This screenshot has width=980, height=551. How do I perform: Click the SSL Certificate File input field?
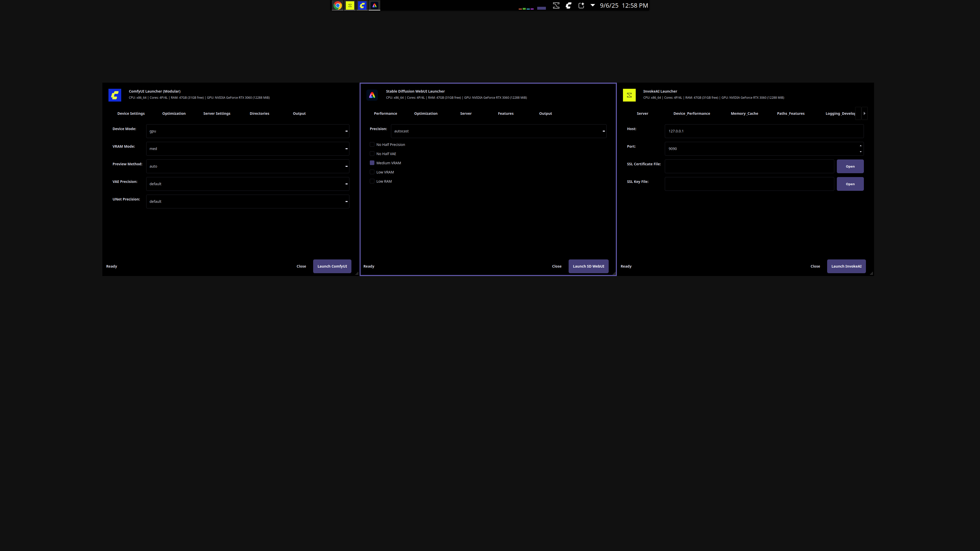(x=750, y=166)
